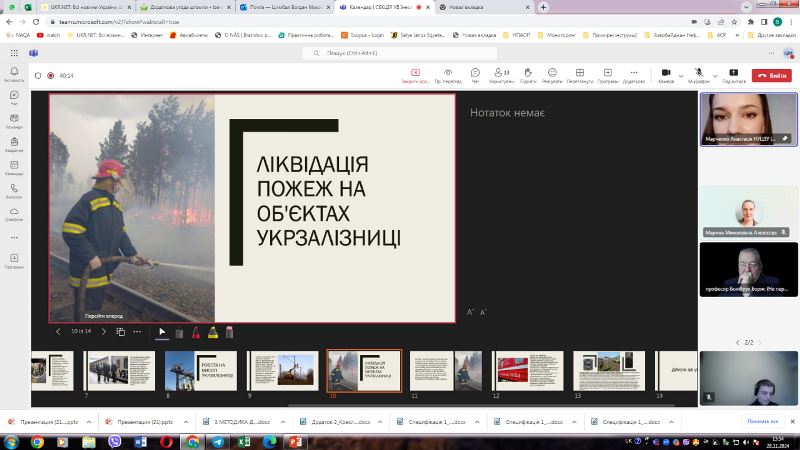This screenshot has width=800, height=450.
Task: Choose the red pen tool
Action: [196, 333]
